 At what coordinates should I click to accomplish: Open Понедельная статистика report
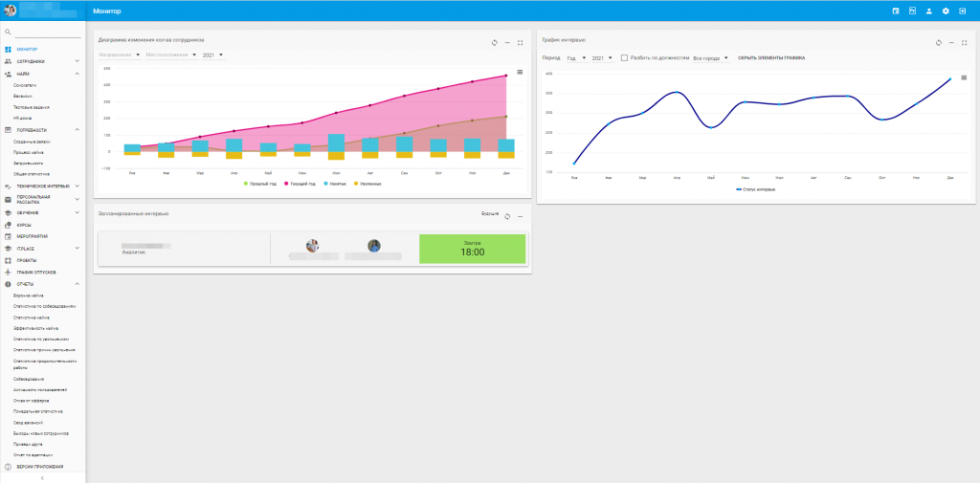37,412
